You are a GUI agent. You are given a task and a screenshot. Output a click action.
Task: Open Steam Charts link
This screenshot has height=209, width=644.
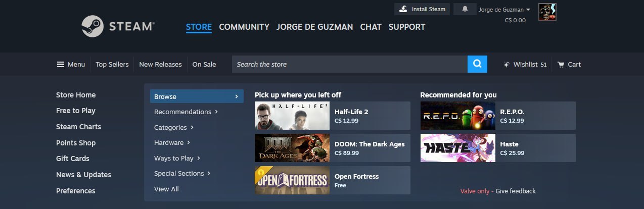pyautogui.click(x=78, y=127)
